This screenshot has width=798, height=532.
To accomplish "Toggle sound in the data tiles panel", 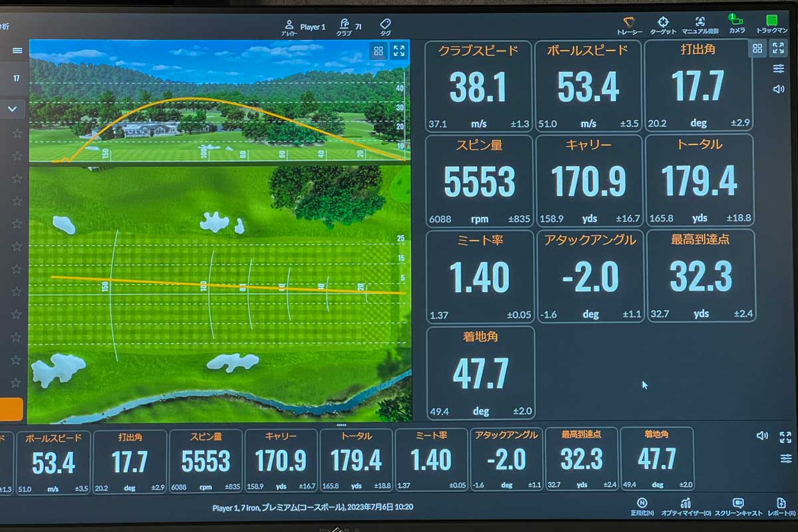I will [778, 88].
